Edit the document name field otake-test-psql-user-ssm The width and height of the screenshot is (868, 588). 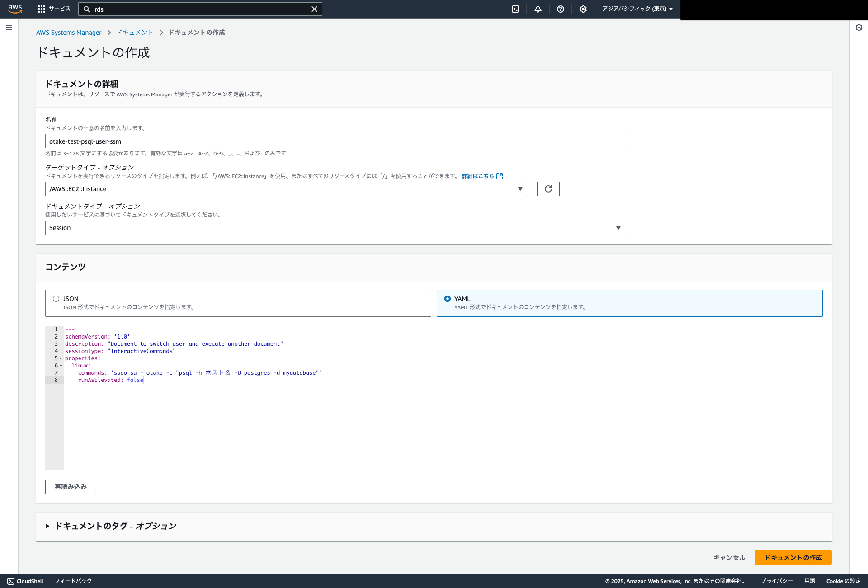point(335,141)
